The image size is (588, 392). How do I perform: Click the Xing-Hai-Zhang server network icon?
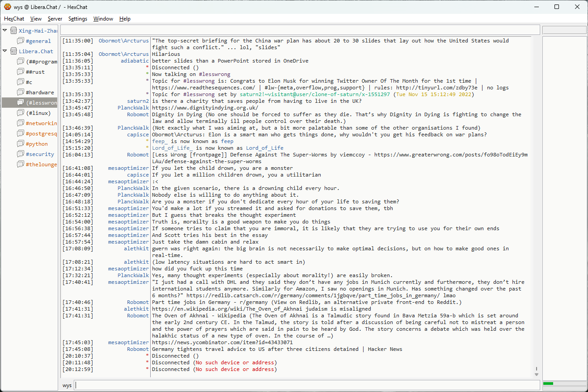[x=13, y=31]
